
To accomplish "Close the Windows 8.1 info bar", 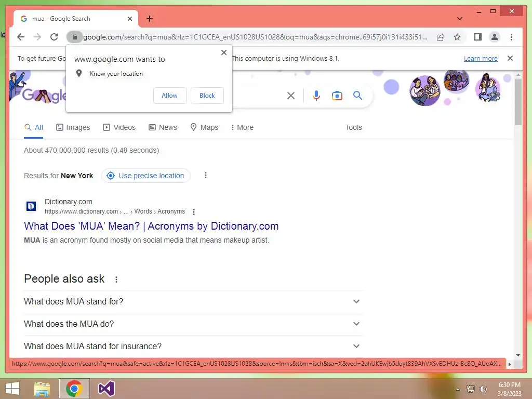I will click(510, 58).
